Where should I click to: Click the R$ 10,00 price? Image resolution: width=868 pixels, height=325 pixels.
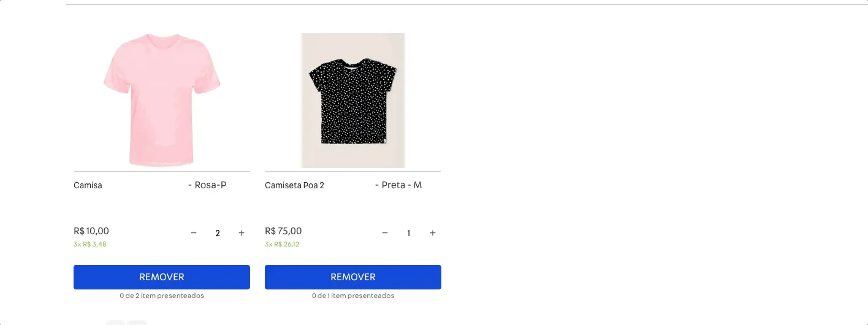[91, 231]
